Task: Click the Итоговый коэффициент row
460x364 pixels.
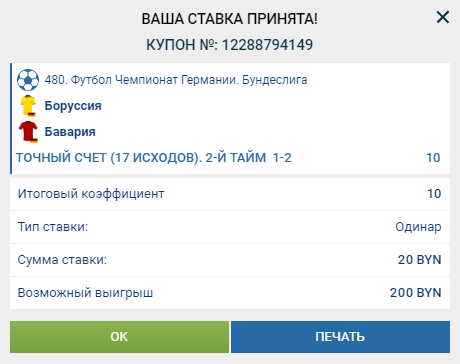Action: 230,194
